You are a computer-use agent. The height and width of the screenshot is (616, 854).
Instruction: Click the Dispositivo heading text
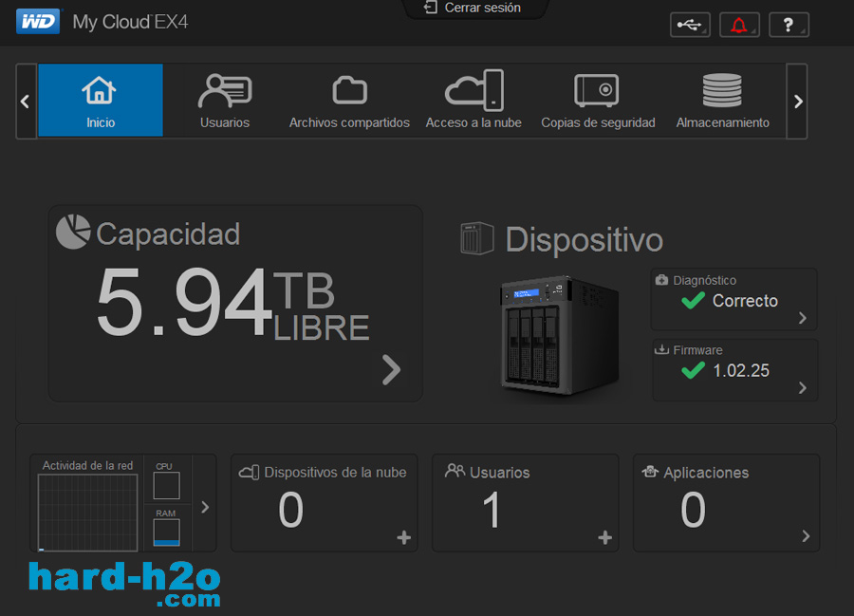584,239
